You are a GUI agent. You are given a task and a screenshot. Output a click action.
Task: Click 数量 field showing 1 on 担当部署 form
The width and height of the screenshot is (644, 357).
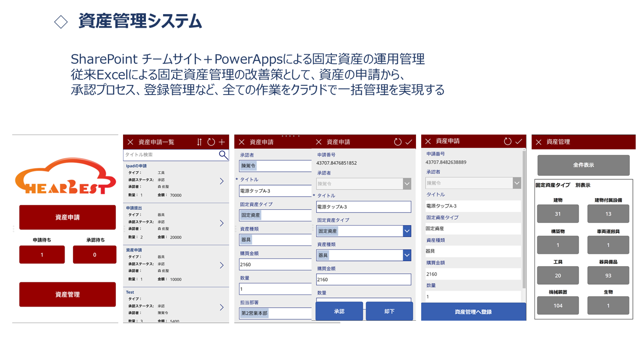275,289
